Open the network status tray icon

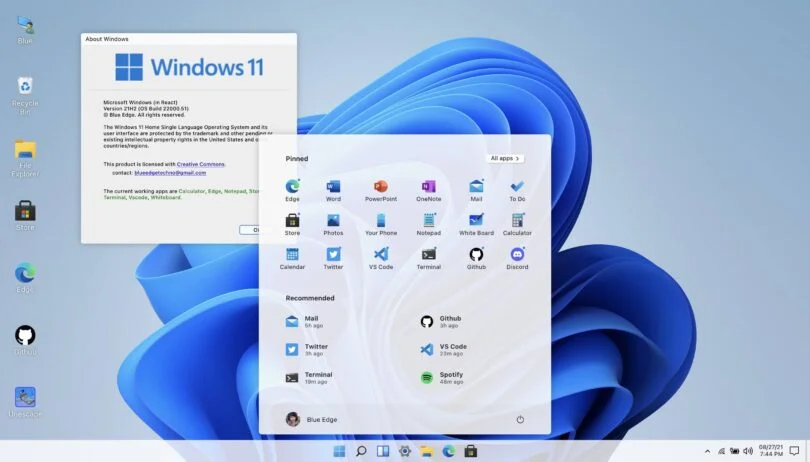(721, 451)
